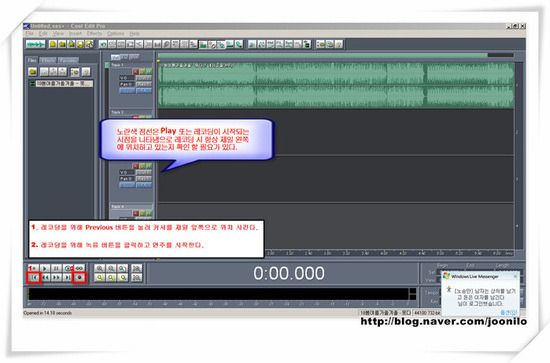This screenshot has height=363, width=550.
Task: Click the last icon on the main toolbar
Action: click(x=339, y=44)
